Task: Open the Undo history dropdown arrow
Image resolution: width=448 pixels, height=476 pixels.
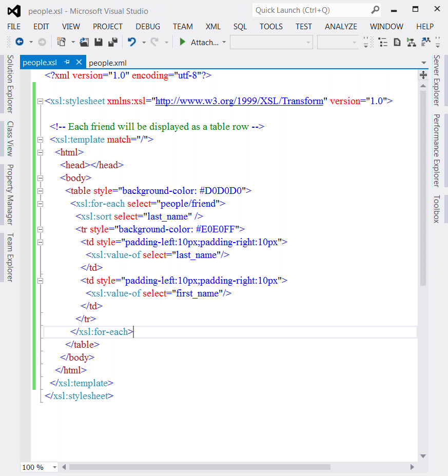Action: pyautogui.click(x=144, y=42)
